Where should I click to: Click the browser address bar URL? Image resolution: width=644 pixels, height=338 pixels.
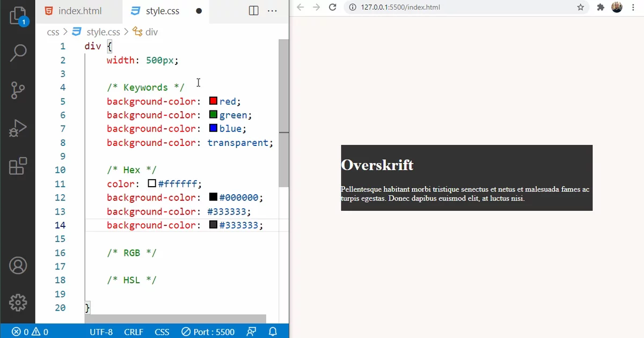400,8
